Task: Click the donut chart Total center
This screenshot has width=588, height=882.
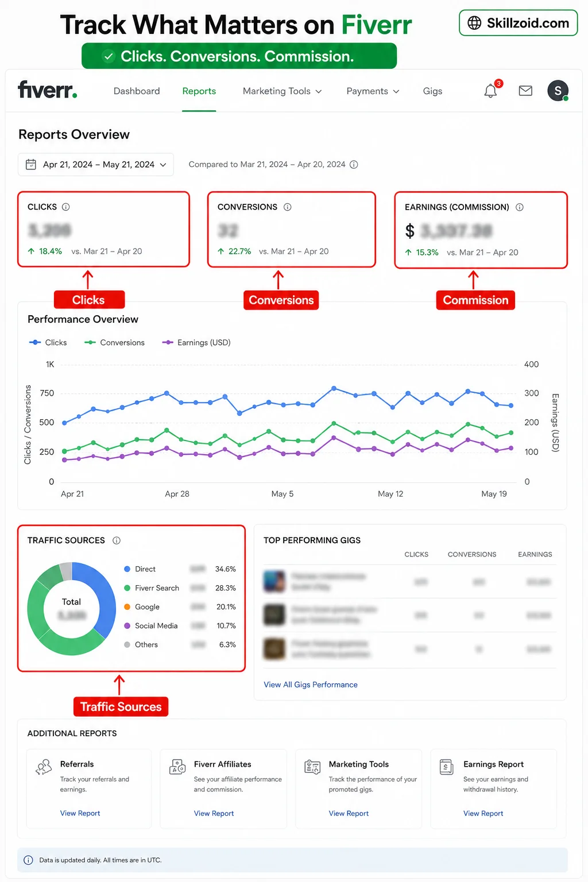Action: [71, 609]
